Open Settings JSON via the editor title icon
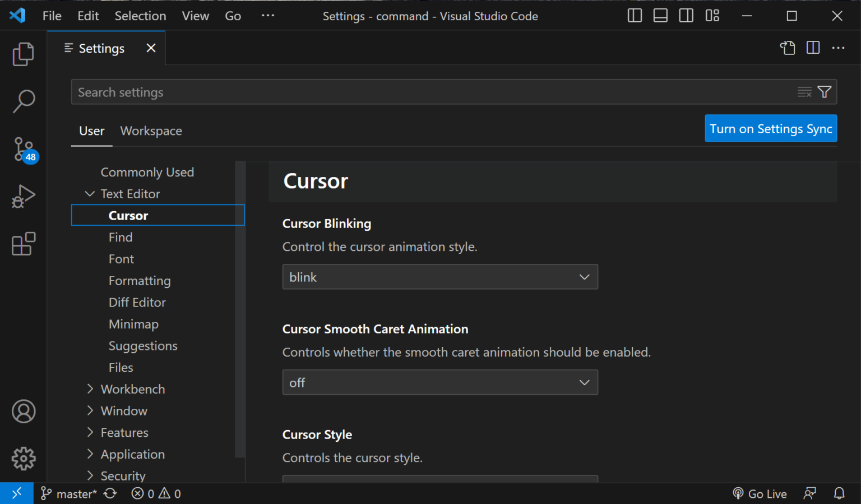The height and width of the screenshot is (504, 861). click(x=788, y=48)
